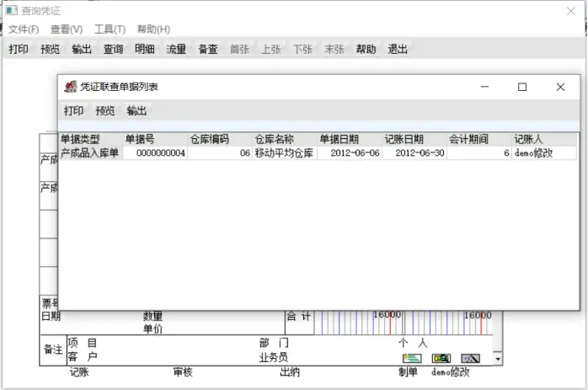Click 打印 in the 凭证联查单据列表 toolbar

[73, 110]
